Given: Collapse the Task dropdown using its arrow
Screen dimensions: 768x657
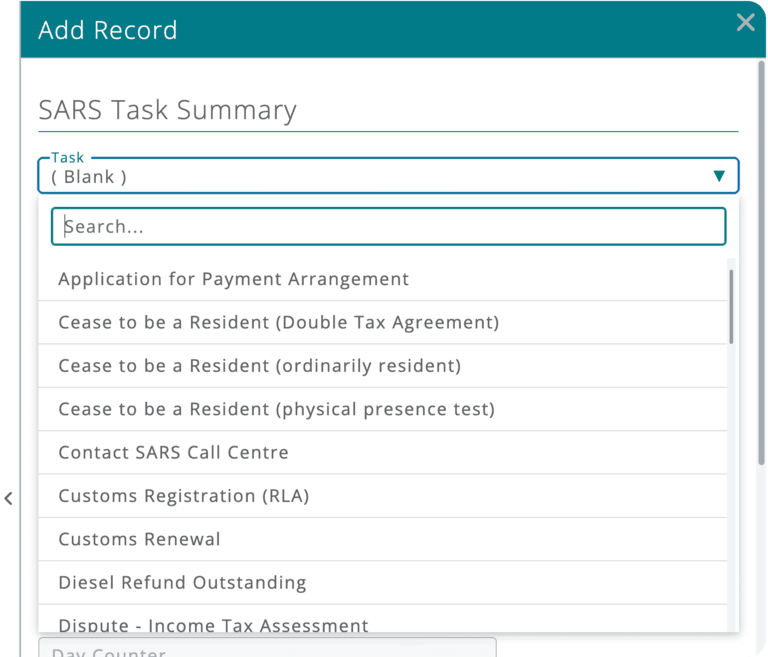Looking at the screenshot, I should 718,176.
